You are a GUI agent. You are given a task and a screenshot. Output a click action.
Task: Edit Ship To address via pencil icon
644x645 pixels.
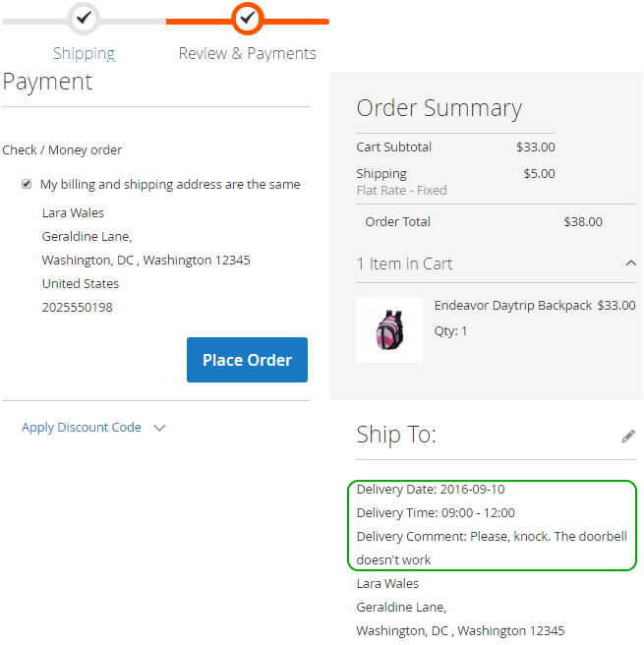628,436
